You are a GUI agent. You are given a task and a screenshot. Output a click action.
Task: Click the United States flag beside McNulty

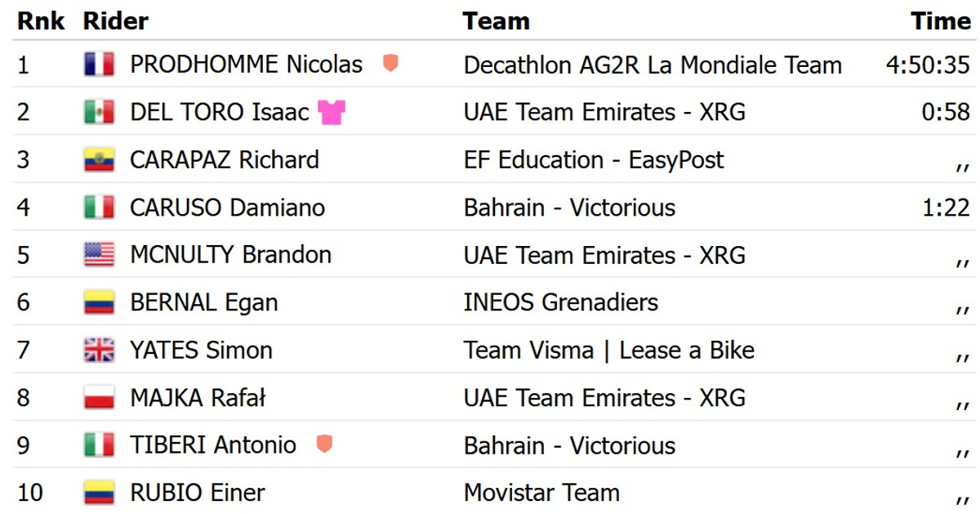99,255
